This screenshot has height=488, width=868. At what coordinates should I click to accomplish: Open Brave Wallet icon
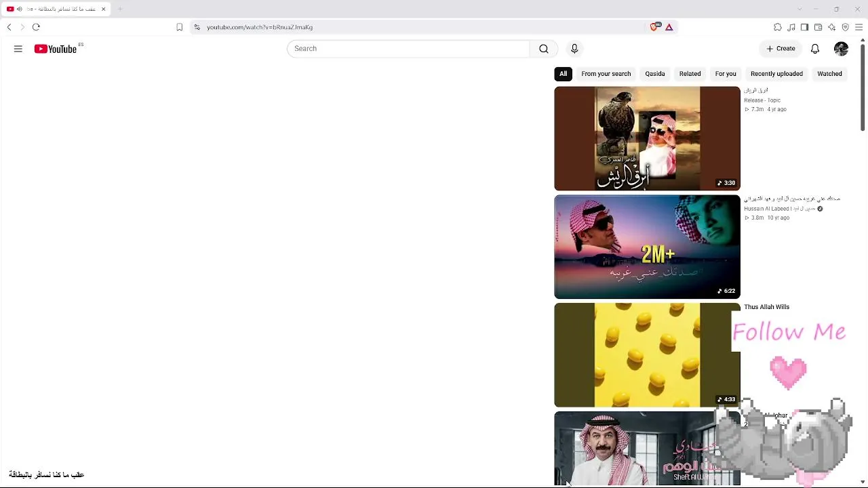point(818,27)
